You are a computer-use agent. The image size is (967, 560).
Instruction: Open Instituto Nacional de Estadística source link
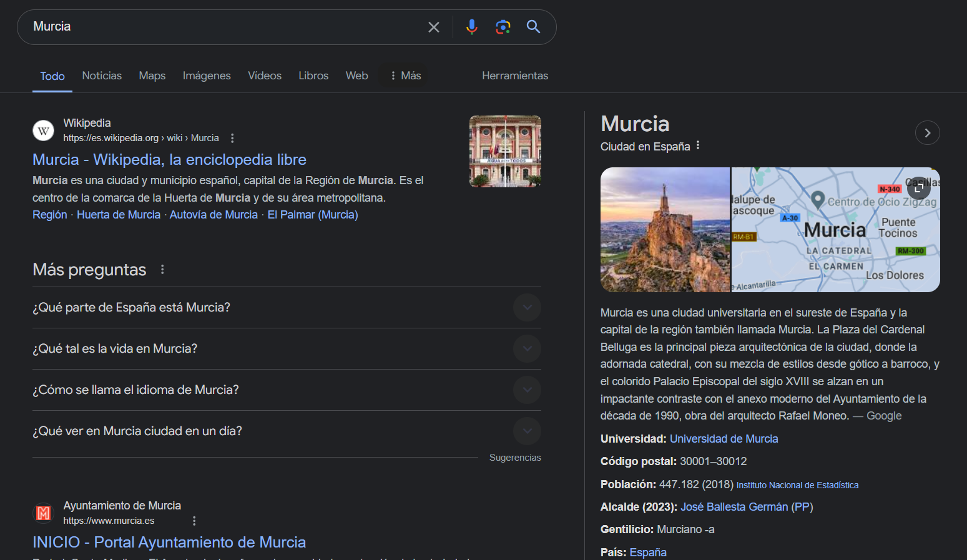[x=797, y=485]
